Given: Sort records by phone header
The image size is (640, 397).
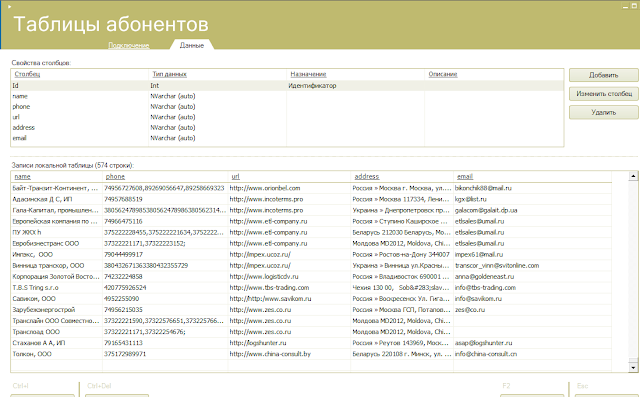Looking at the screenshot, I should point(115,176).
